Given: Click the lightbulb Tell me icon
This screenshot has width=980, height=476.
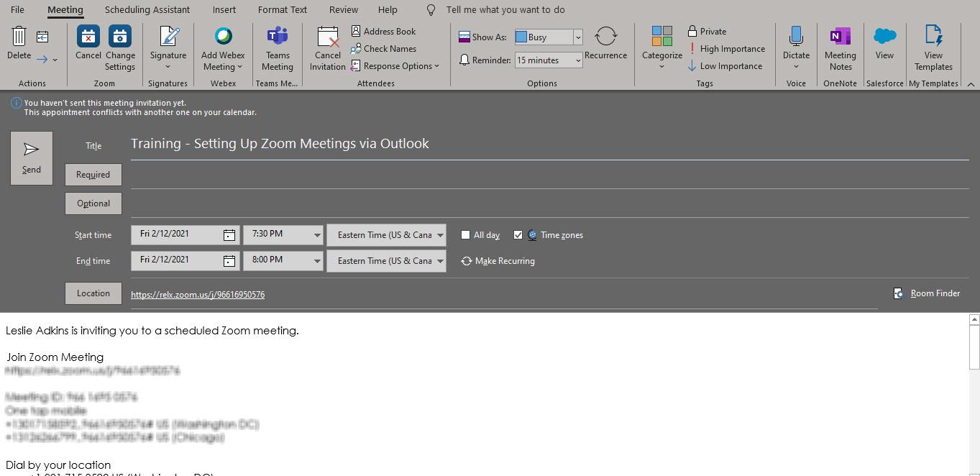Looking at the screenshot, I should pos(431,10).
